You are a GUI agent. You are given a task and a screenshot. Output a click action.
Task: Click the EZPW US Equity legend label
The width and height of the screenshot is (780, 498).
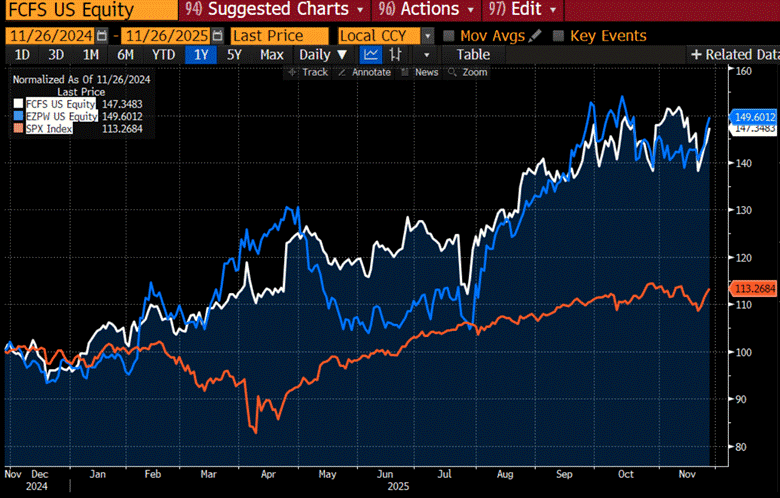pyautogui.click(x=62, y=116)
